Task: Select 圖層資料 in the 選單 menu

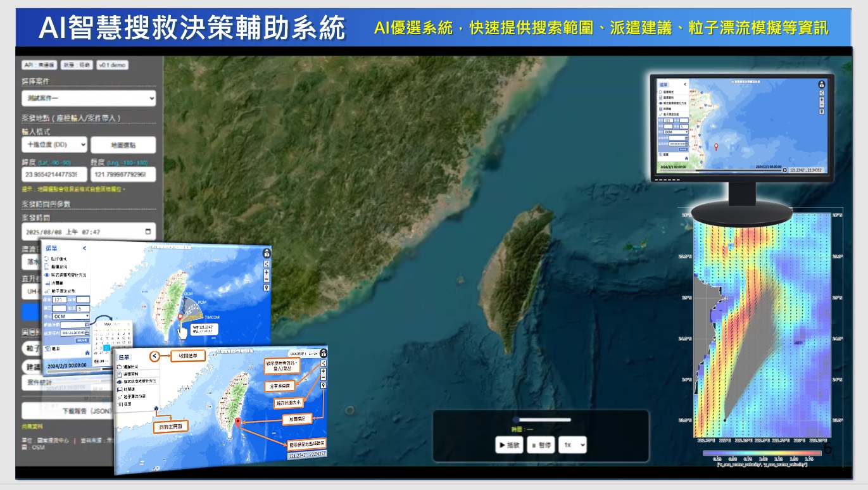Action: 130,373
